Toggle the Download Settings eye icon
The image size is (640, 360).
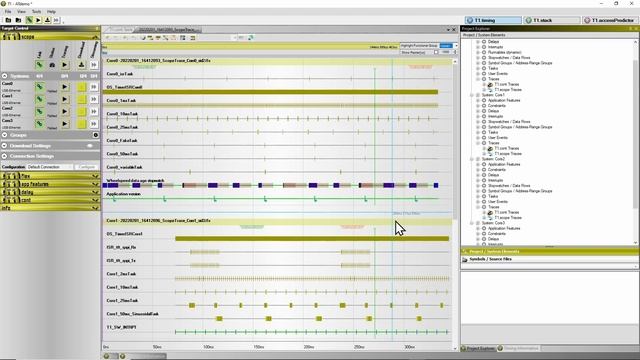point(90,146)
